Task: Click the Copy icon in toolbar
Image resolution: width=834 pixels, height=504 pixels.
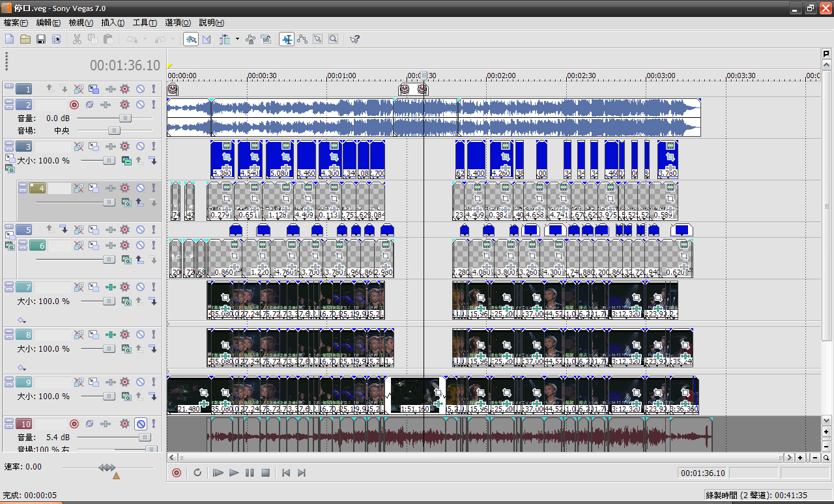Action: pyautogui.click(x=93, y=39)
